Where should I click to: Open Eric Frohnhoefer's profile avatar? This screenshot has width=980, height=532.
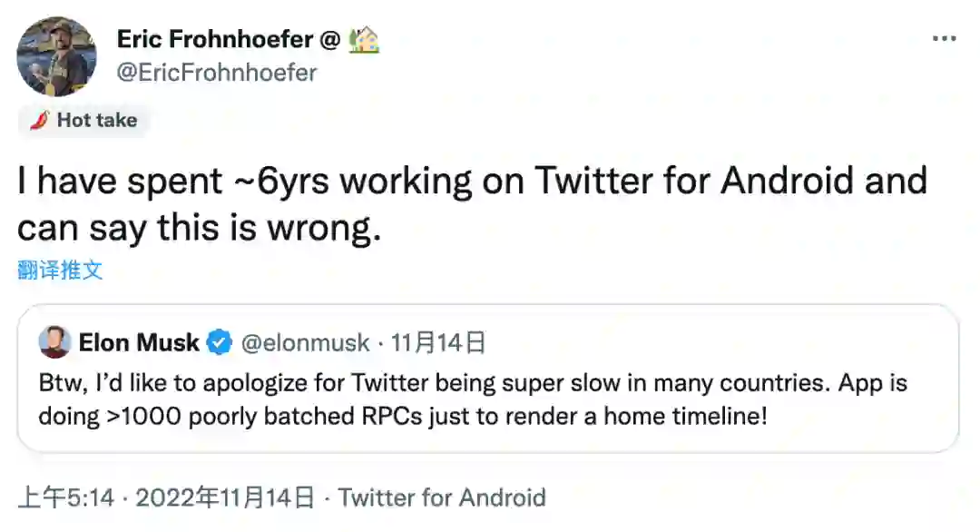(x=56, y=56)
